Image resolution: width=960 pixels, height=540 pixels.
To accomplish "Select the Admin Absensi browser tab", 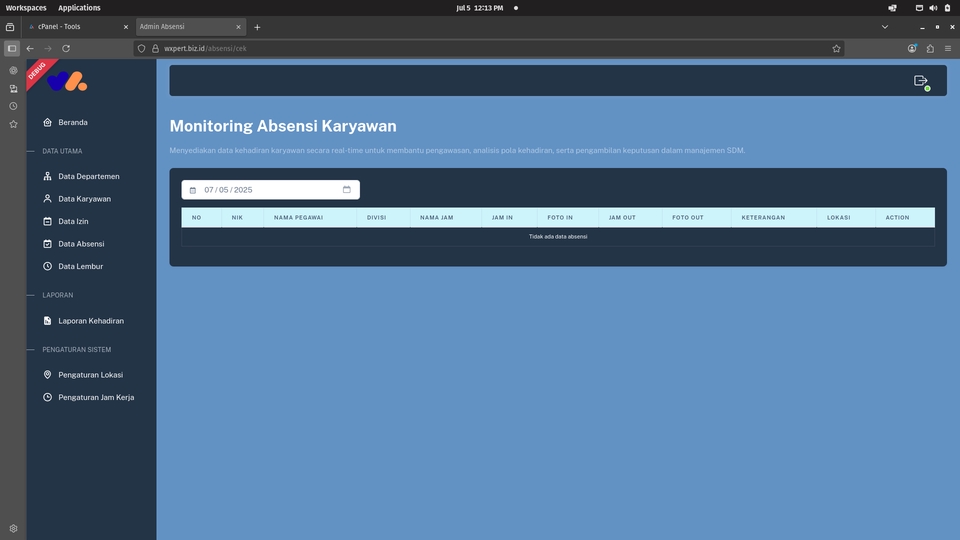I will point(190,27).
